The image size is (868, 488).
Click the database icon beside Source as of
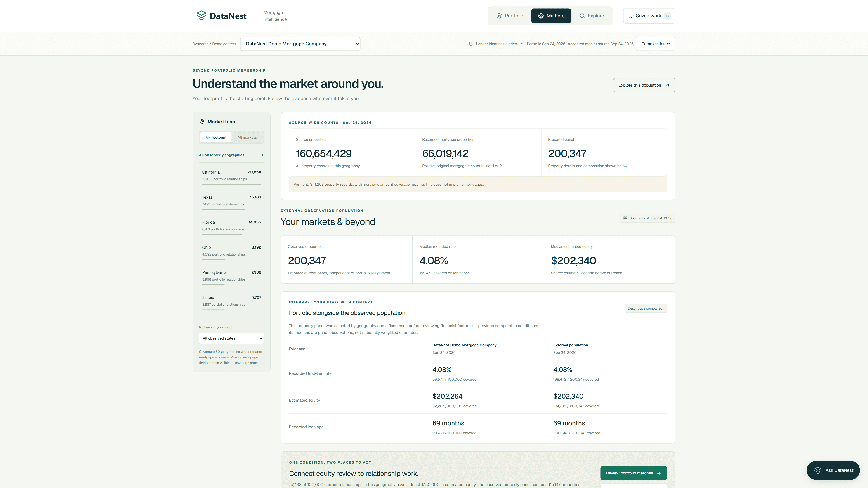click(x=625, y=218)
